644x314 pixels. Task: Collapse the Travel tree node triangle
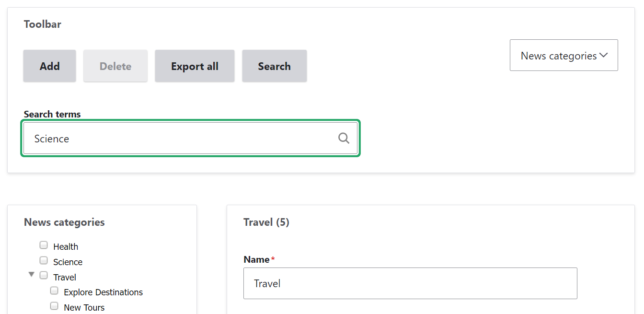pyautogui.click(x=31, y=274)
